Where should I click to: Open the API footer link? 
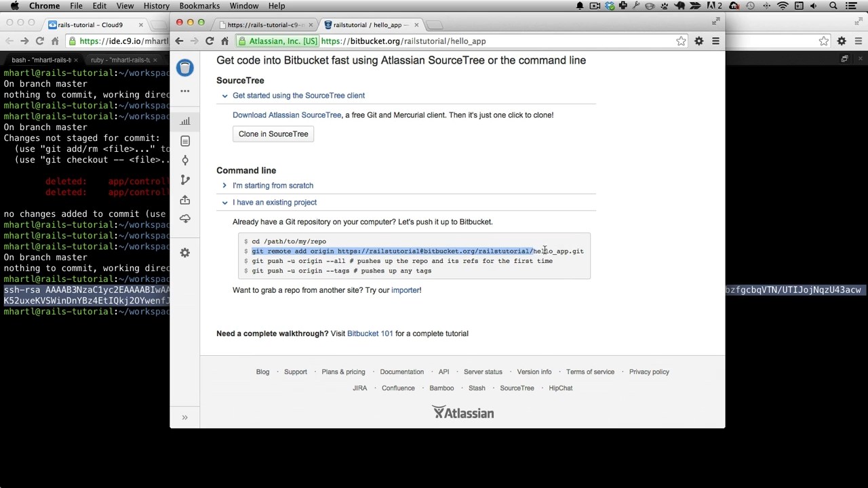click(443, 372)
